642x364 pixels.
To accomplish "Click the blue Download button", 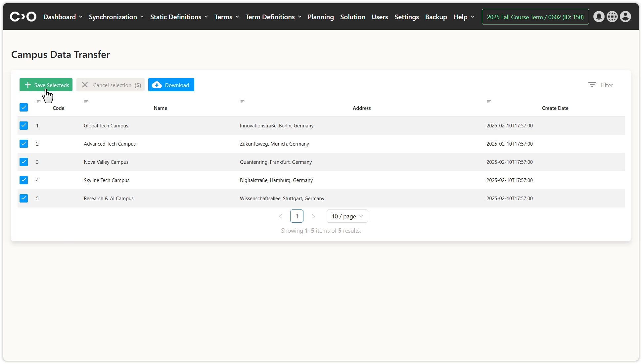I will [x=171, y=85].
